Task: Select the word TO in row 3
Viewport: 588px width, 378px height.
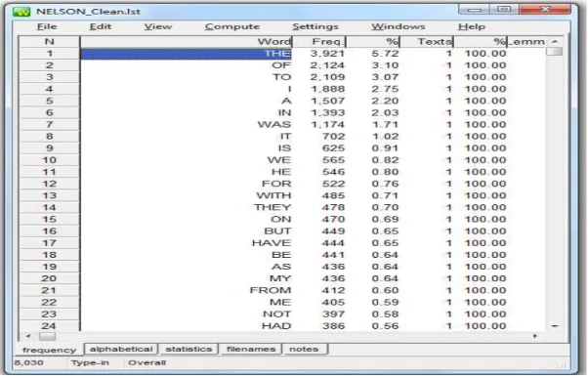Action: coord(281,77)
